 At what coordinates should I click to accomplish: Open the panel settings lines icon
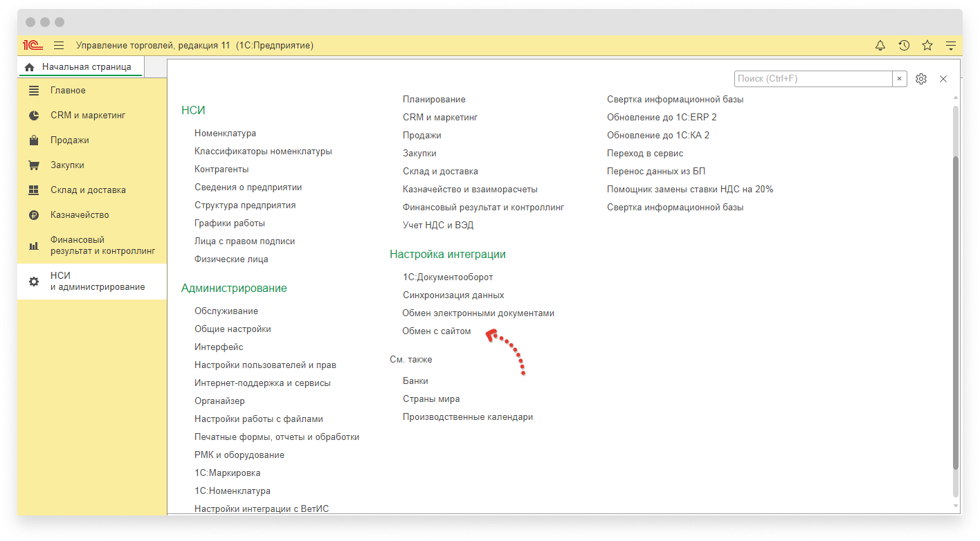951,46
